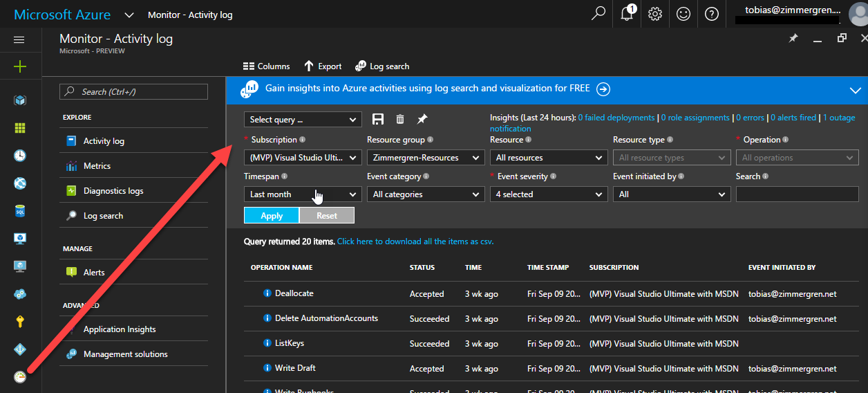868x393 pixels.
Task: Open the Monitor gauge icon in sidebar
Action: point(20,377)
